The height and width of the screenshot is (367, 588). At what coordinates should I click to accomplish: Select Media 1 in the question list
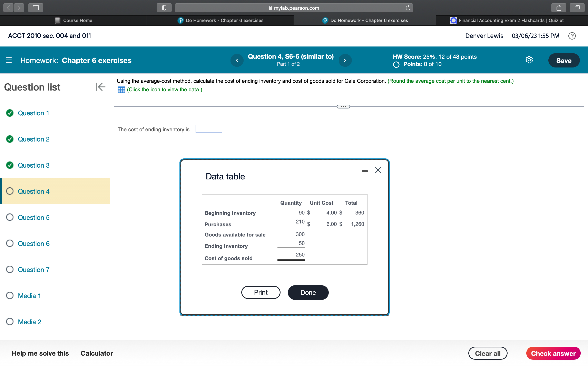[29, 296]
